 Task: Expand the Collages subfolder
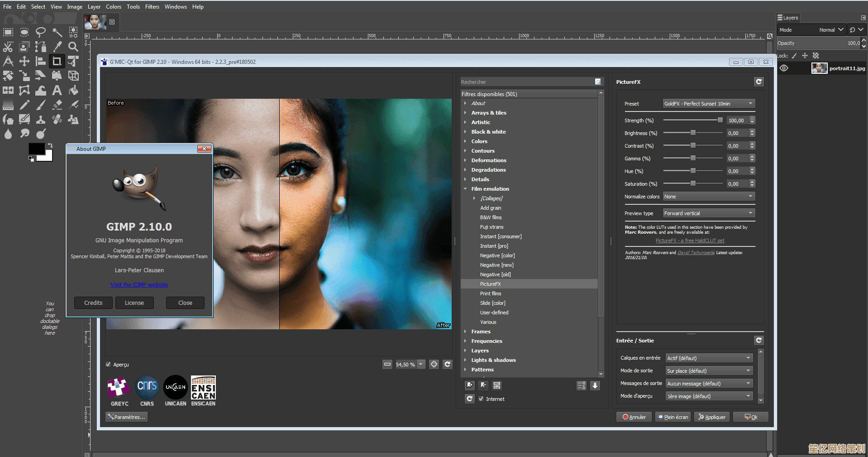point(474,198)
